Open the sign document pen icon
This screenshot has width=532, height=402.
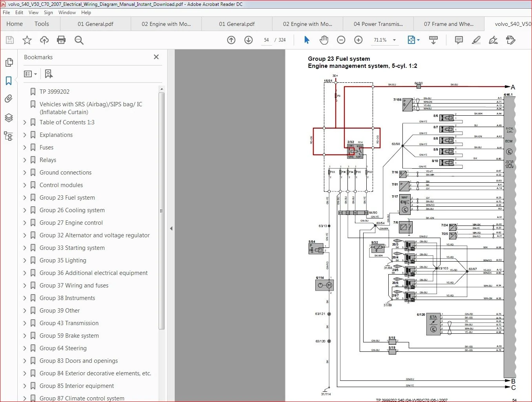click(x=493, y=40)
